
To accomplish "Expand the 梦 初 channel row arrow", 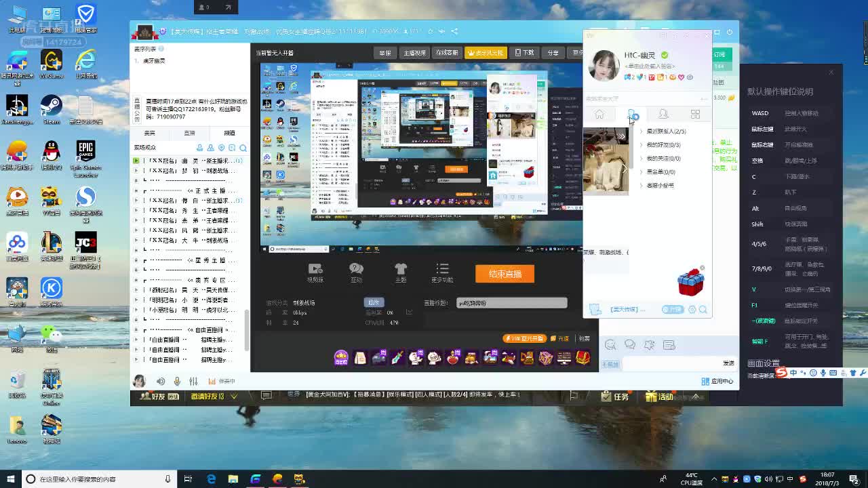I will tap(136, 171).
